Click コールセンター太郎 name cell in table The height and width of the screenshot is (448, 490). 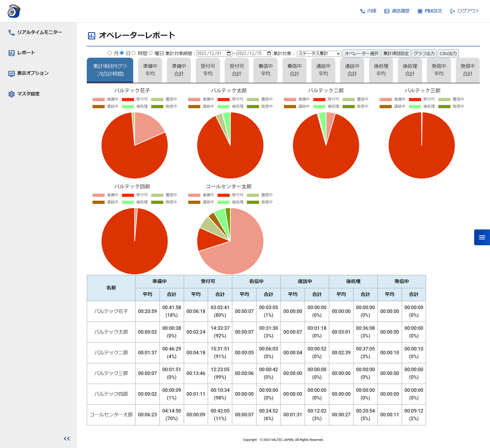click(x=111, y=415)
